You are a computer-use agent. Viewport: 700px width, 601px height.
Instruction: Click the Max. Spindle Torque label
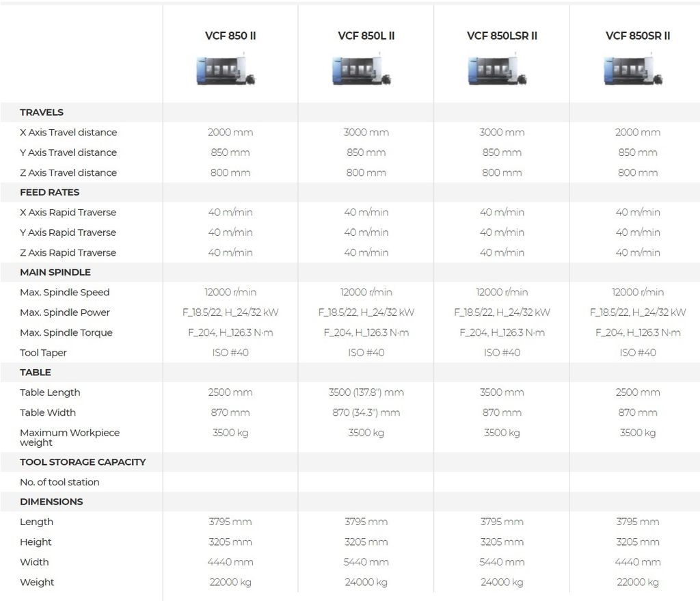point(66,332)
